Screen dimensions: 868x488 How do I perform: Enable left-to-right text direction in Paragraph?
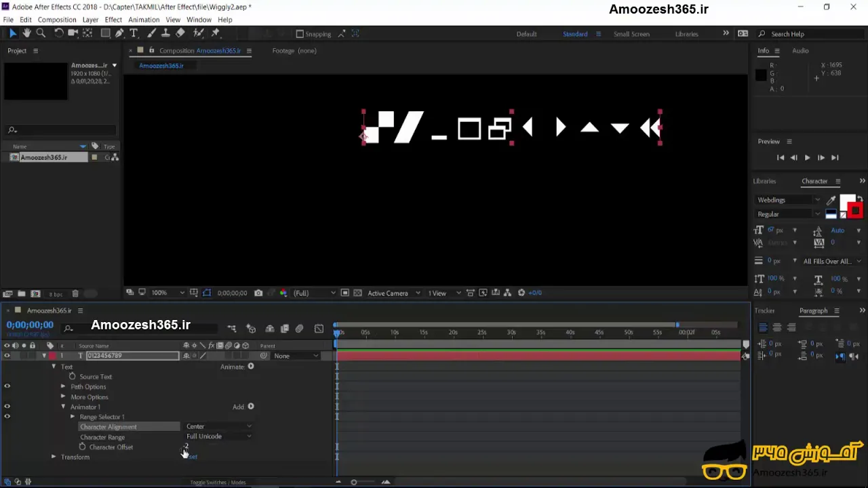pyautogui.click(x=840, y=357)
